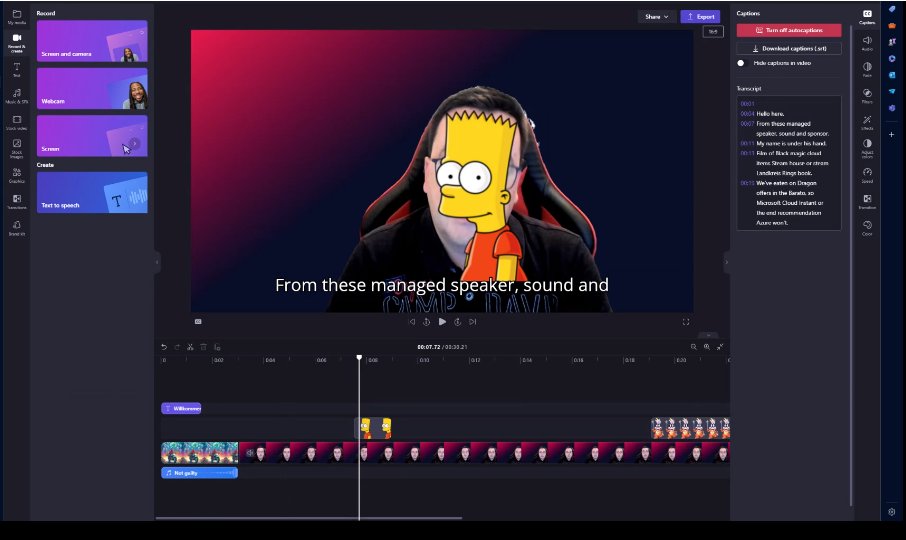Skip to the start of the video

coord(412,322)
